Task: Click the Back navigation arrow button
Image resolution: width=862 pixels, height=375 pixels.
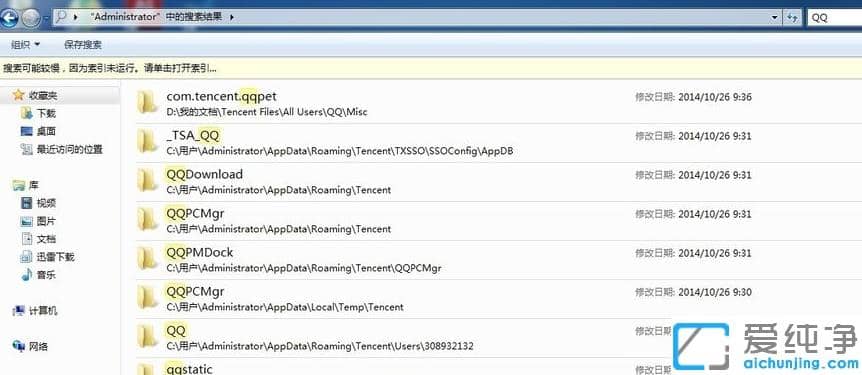Action: [9, 19]
